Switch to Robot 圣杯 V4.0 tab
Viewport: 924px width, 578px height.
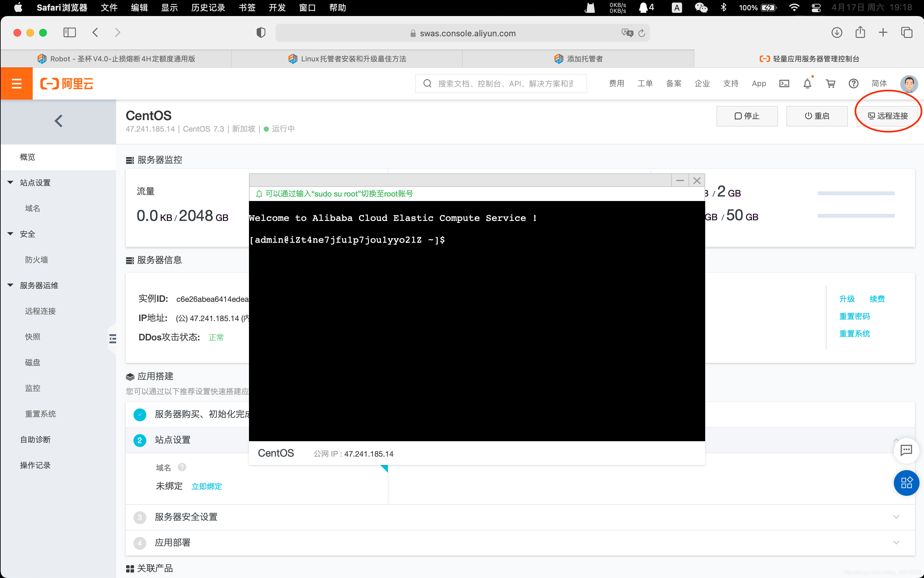(116, 59)
